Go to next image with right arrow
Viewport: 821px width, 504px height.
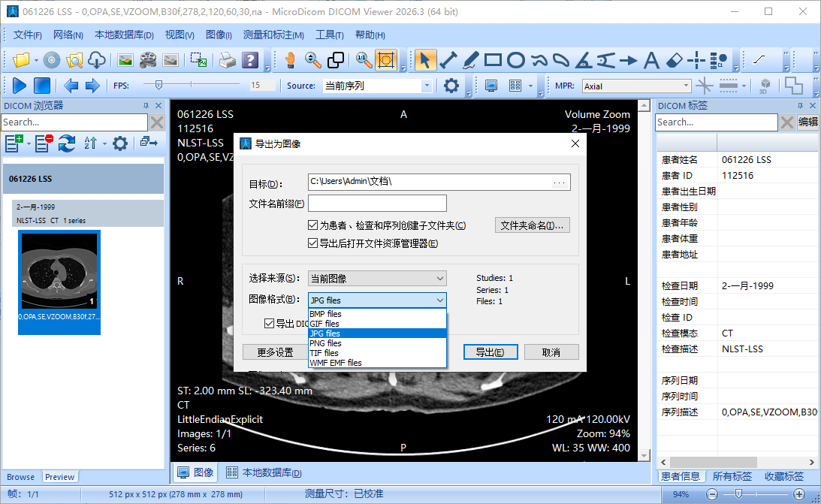(x=92, y=86)
